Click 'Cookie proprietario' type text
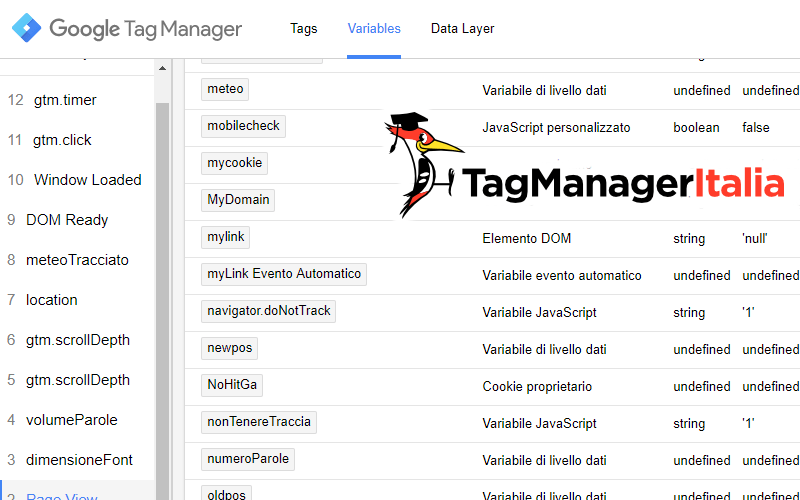Screen dimensions: 800x500 click(537, 387)
